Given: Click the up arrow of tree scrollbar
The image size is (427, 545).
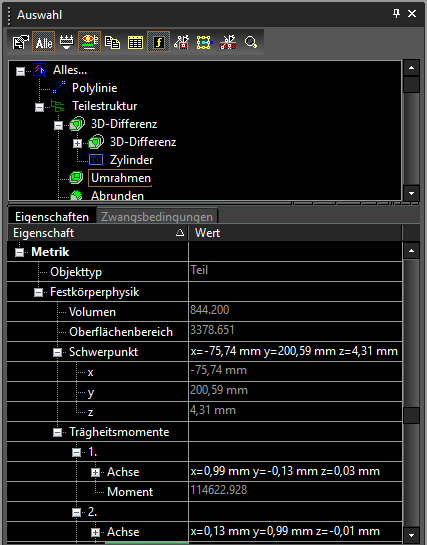Looking at the screenshot, I should coord(411,68).
